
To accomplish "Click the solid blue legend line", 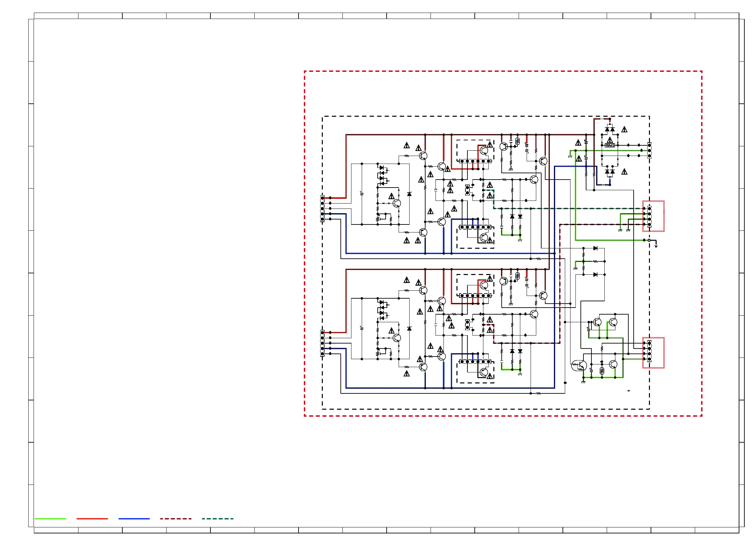I will 134,519.
